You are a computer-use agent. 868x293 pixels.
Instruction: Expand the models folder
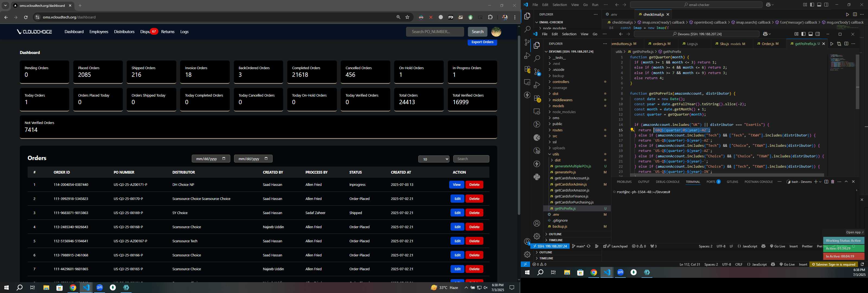(x=558, y=106)
